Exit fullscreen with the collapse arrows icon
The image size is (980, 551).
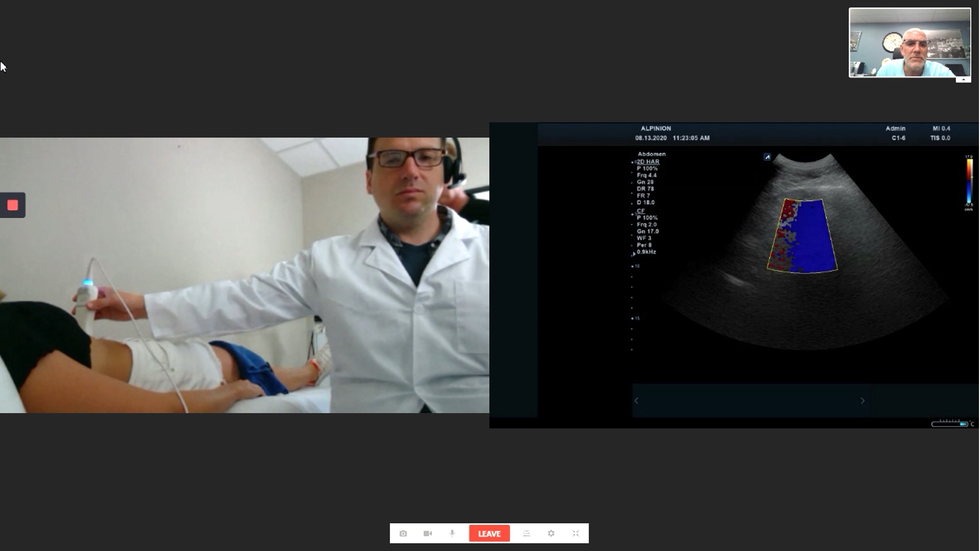[576, 534]
